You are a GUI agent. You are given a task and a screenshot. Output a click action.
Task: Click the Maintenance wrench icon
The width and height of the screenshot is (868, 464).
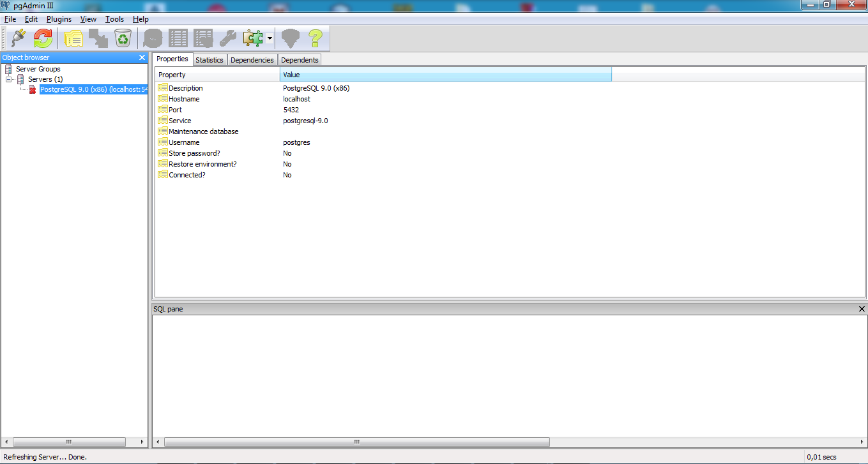tap(228, 38)
